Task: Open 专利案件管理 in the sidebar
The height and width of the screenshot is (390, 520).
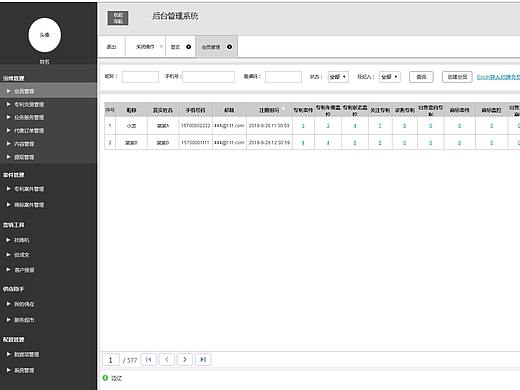Action: 29,189
